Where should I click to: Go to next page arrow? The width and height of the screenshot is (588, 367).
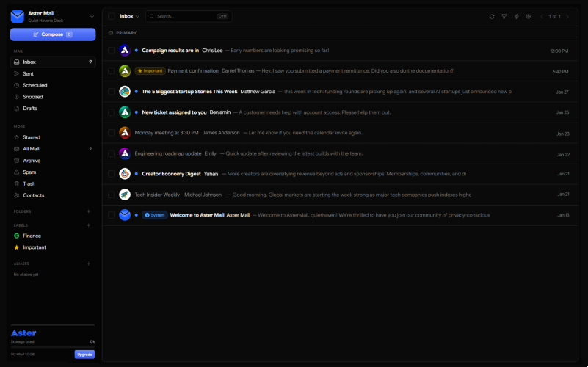click(x=567, y=16)
